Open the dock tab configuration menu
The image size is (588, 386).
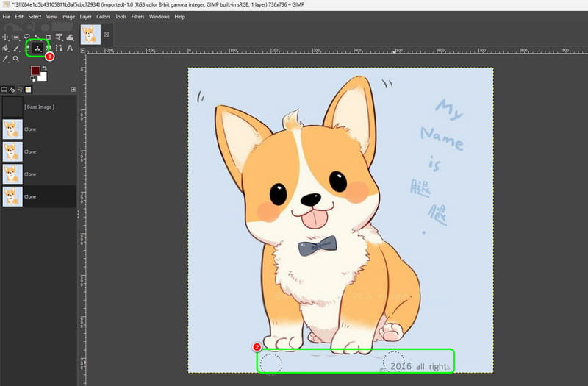click(x=73, y=89)
